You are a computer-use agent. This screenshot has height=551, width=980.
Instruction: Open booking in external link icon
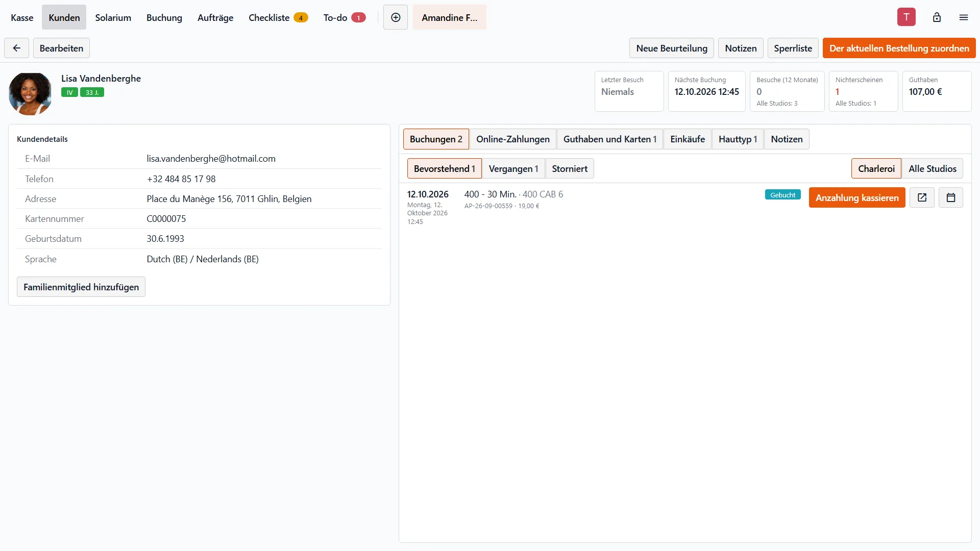tap(922, 197)
